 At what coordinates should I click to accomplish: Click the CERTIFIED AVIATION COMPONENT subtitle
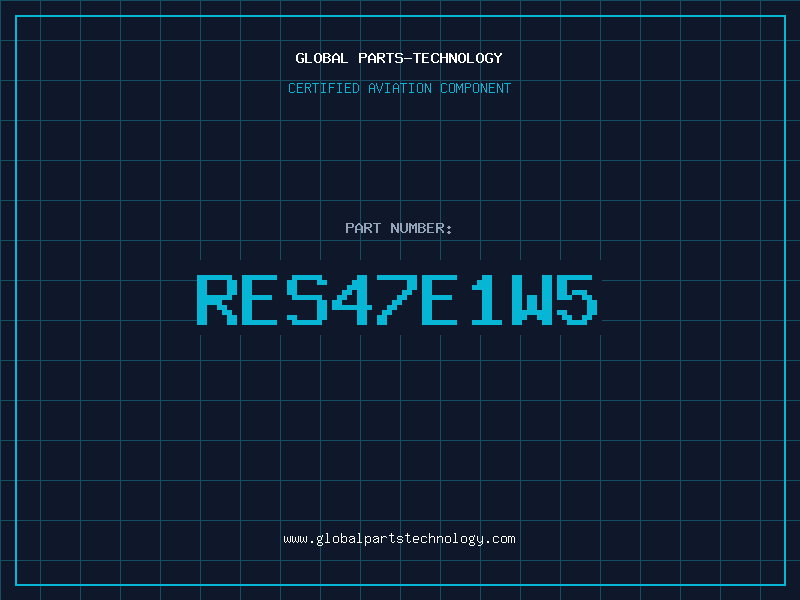[399, 88]
